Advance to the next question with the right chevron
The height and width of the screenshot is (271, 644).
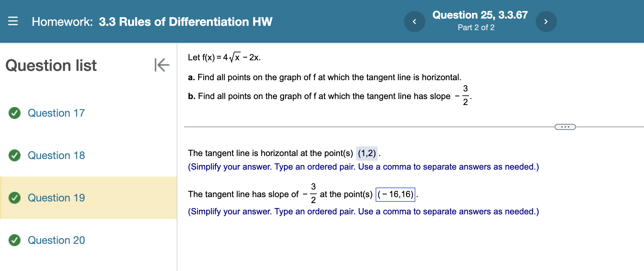tap(546, 21)
